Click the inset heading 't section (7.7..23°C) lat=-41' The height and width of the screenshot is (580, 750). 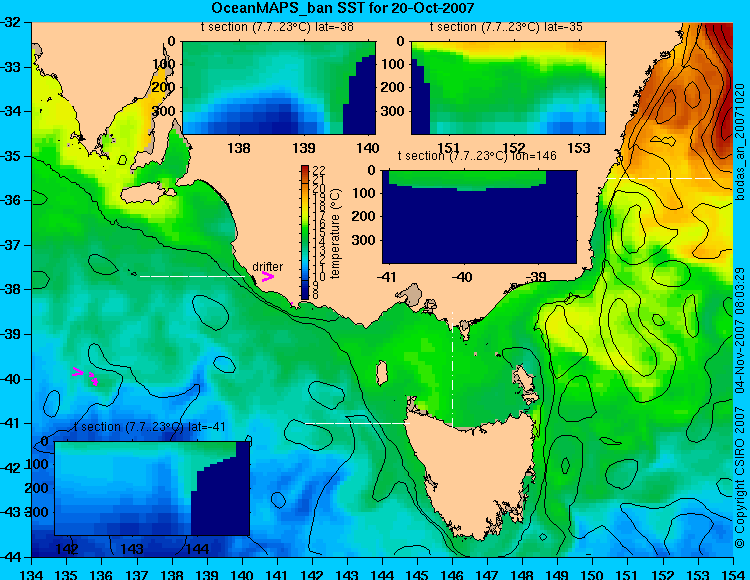click(150, 427)
